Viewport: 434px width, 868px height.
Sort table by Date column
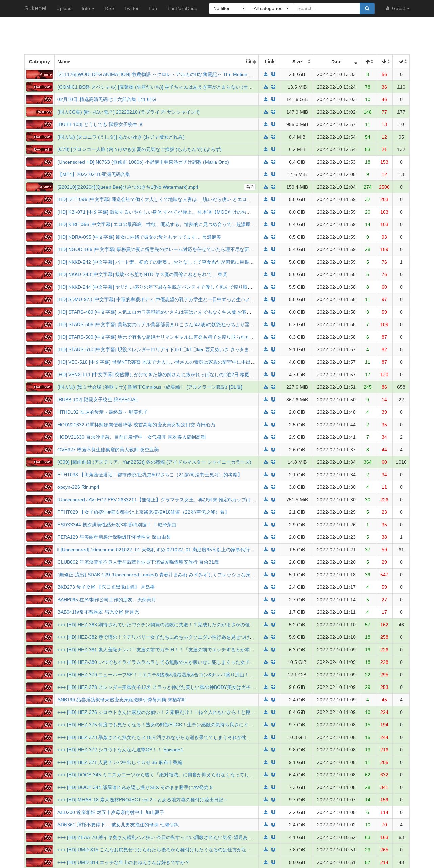click(336, 62)
